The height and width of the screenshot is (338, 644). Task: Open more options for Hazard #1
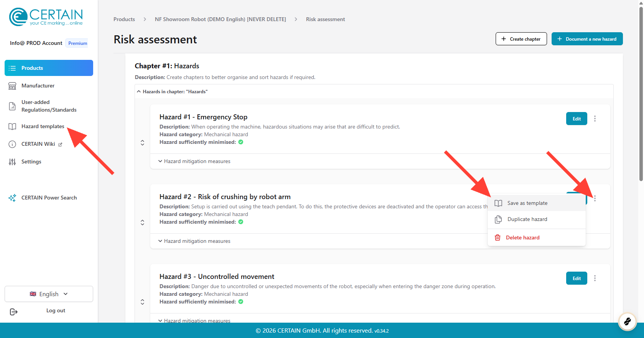[595, 119]
